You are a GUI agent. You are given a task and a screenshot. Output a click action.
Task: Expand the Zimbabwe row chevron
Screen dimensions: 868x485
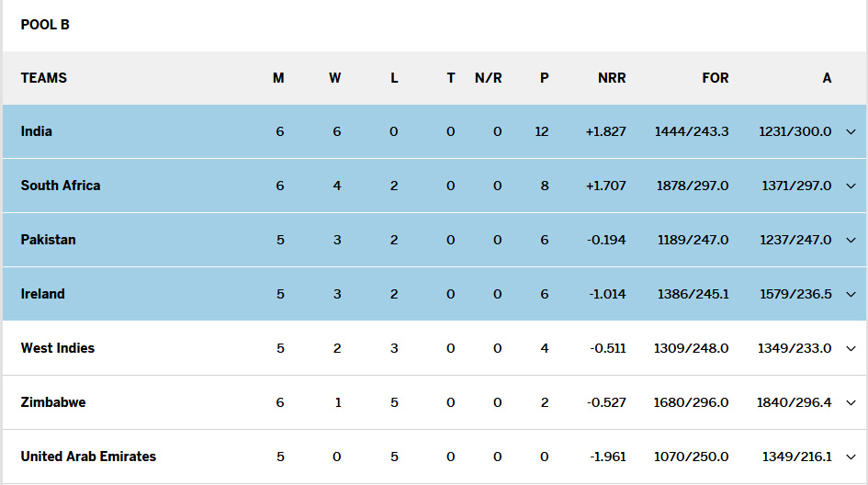click(x=851, y=403)
